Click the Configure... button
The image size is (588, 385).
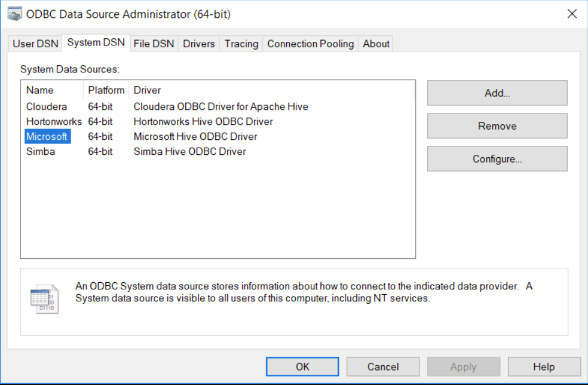(x=497, y=159)
